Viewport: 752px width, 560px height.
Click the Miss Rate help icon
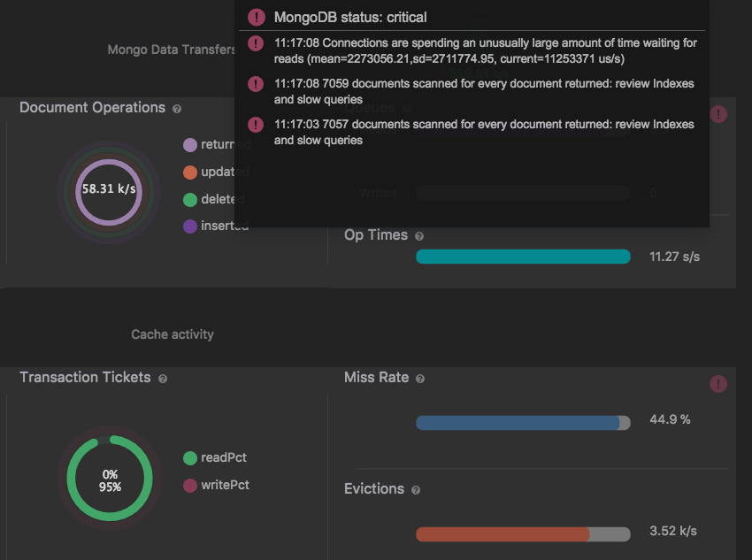click(x=420, y=379)
